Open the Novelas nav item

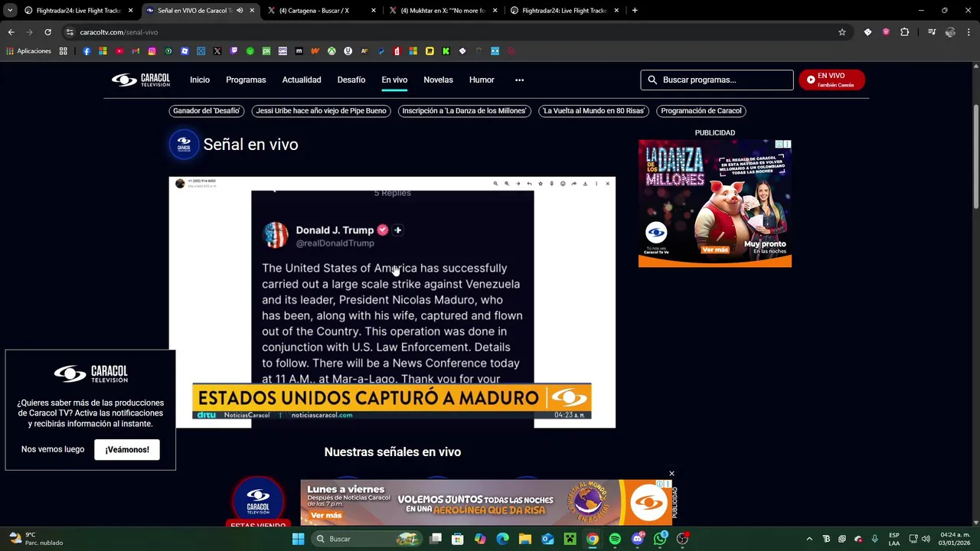click(438, 80)
